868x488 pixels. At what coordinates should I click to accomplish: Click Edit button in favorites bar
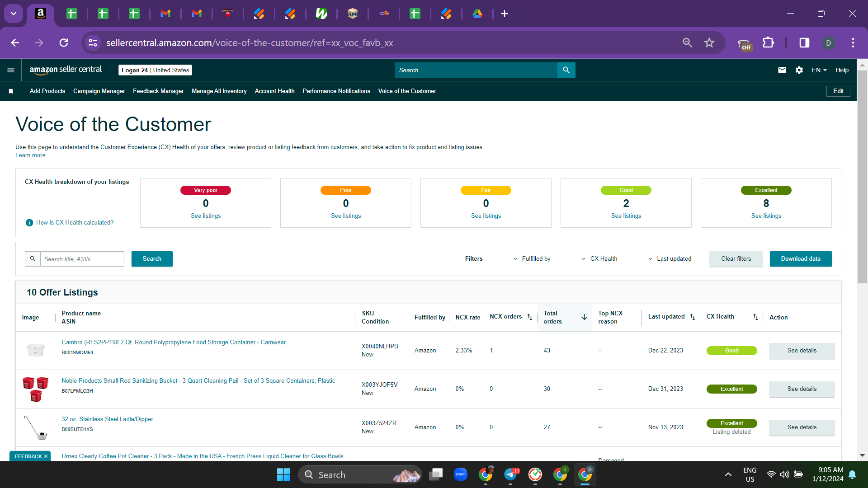click(838, 91)
